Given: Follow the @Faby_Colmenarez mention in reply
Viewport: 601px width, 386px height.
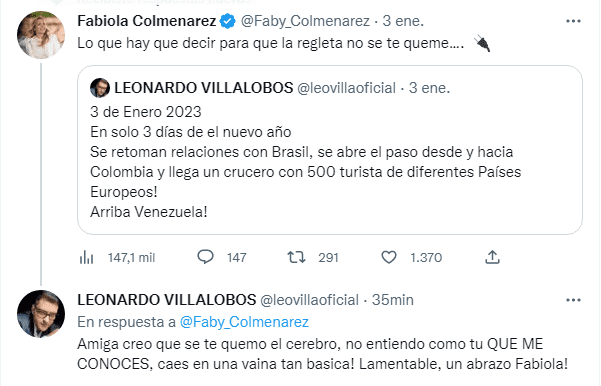Looking at the screenshot, I should tap(244, 322).
